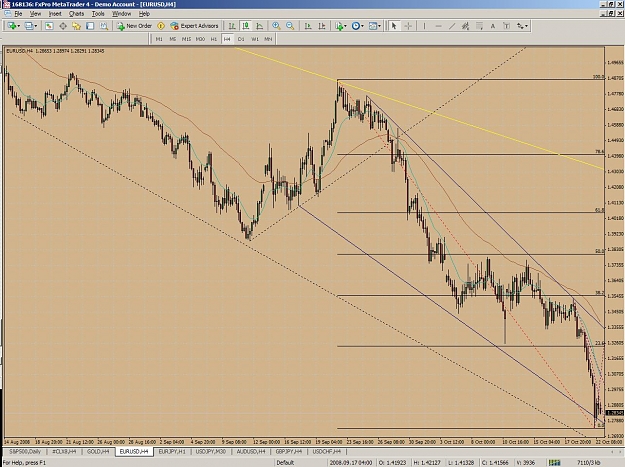Select the MN timeframe button
This screenshot has width=625, height=467.
268,39
